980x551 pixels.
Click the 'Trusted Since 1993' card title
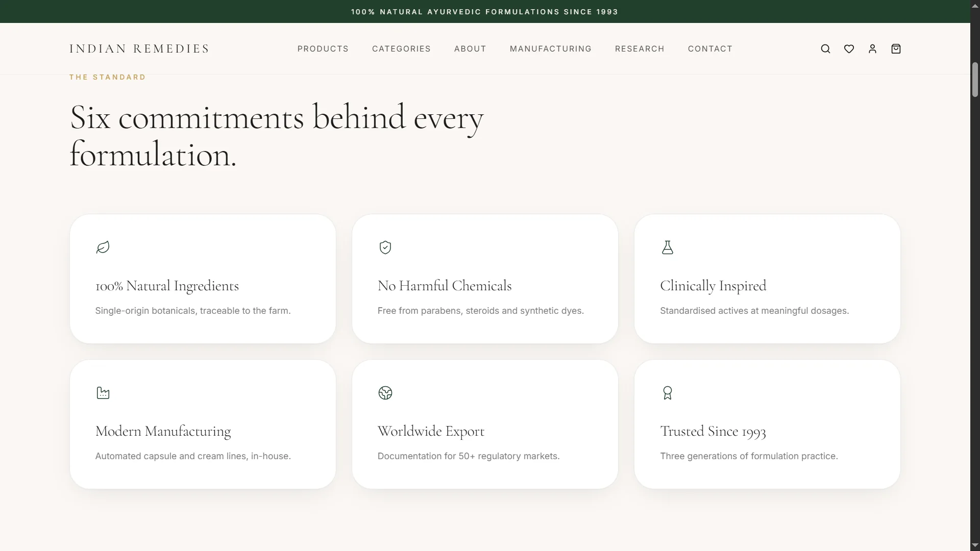[x=713, y=432]
